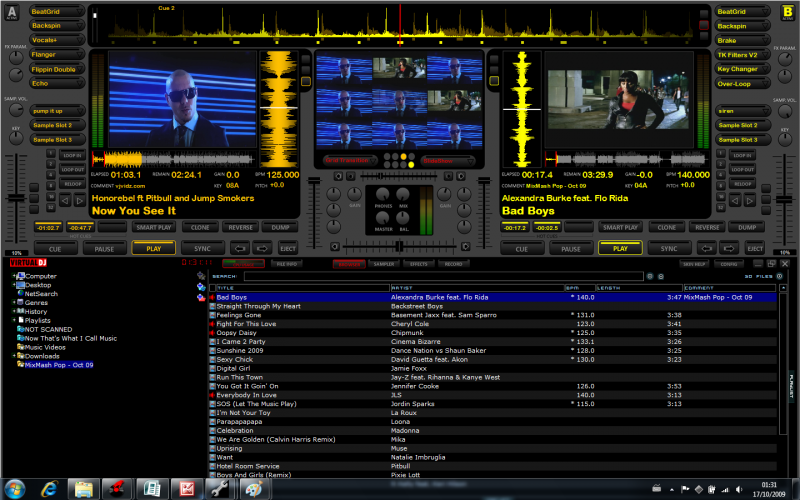Click the files count info icon

pos(779,276)
